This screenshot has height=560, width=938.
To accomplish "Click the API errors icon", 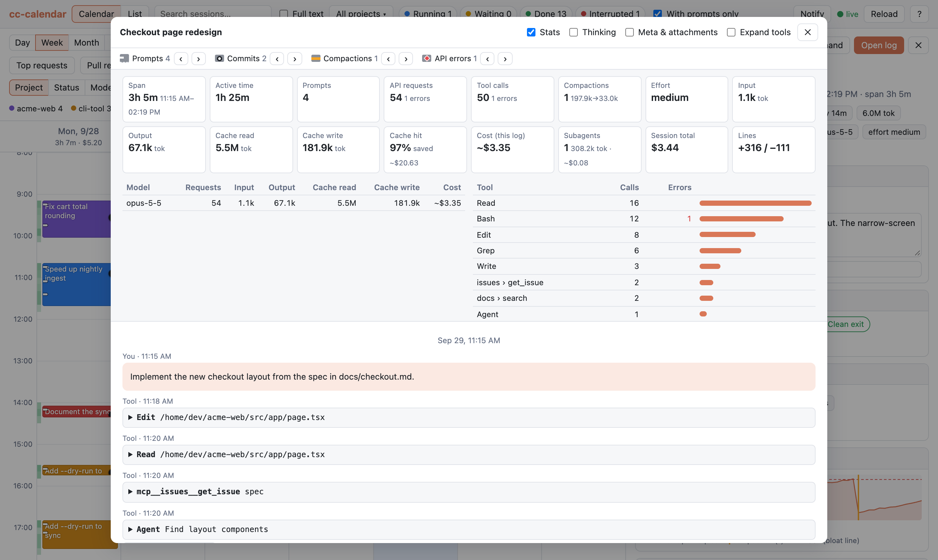I will pos(427,59).
